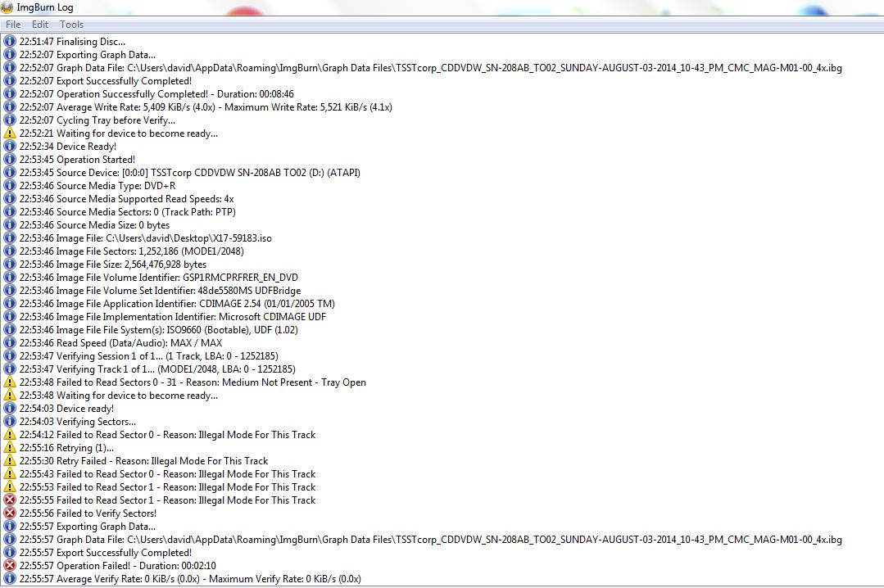Select the 22:55:57 'Graph Data File' log line
This screenshot has width=884, height=588.
pos(431,540)
